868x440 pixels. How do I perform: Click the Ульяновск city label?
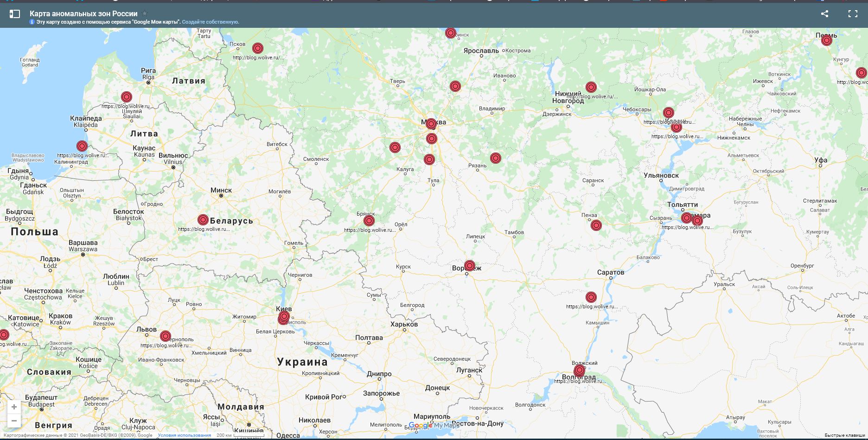(x=661, y=175)
